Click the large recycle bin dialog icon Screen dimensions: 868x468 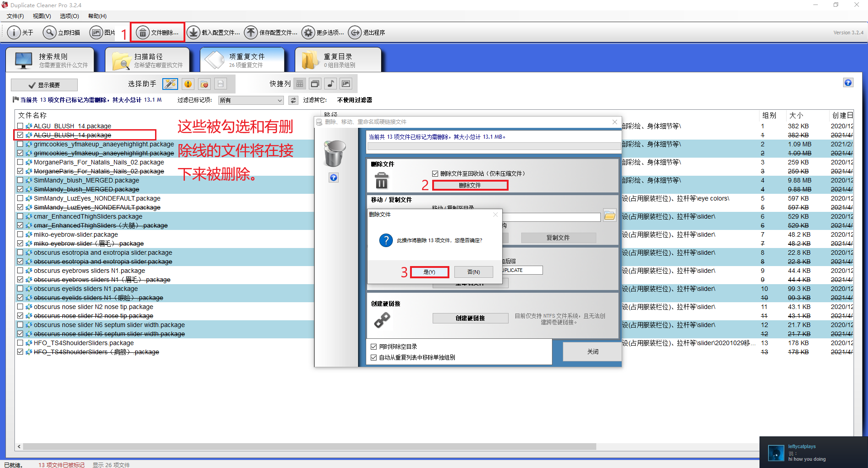[x=335, y=153]
